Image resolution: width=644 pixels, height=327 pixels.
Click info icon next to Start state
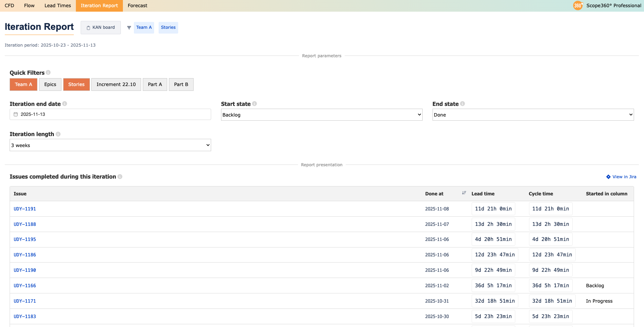[254, 104]
